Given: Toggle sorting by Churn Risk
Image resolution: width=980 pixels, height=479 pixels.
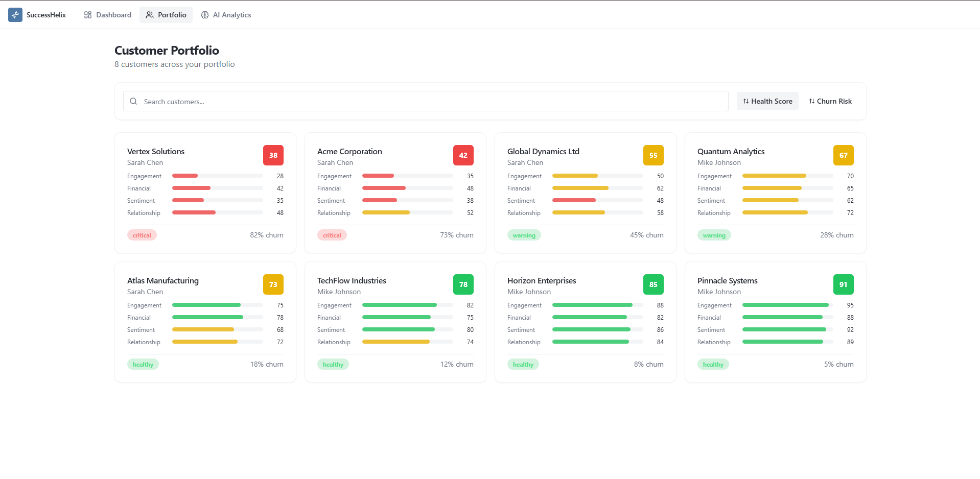Looking at the screenshot, I should pos(830,101).
